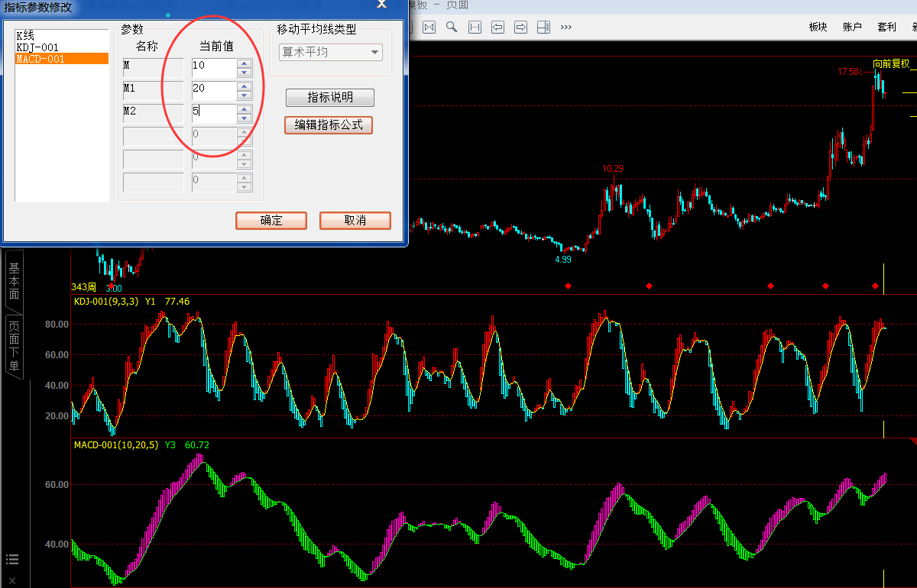Screen dimensions: 917x588
Task: Click the M1 parameter name field
Action: tap(153, 90)
